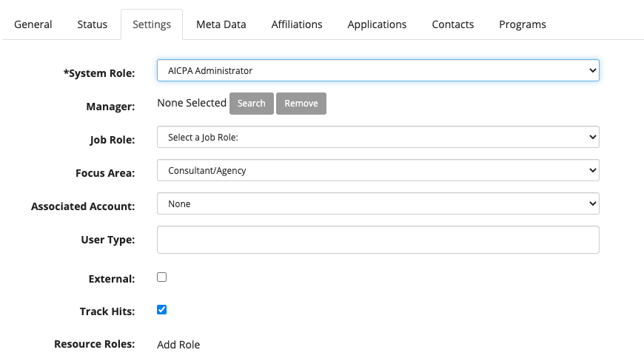Image resolution: width=644 pixels, height=361 pixels.
Task: Switch to the Applications tab
Action: click(377, 24)
